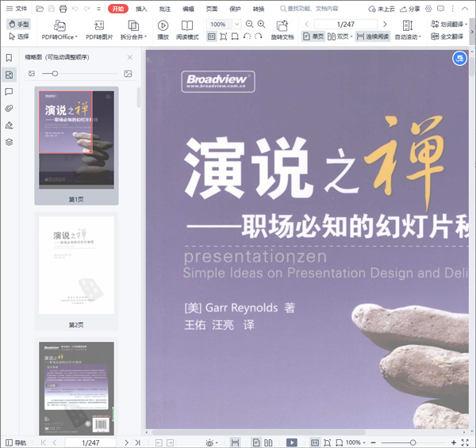Click the PDF转图片 tool

pos(99,29)
